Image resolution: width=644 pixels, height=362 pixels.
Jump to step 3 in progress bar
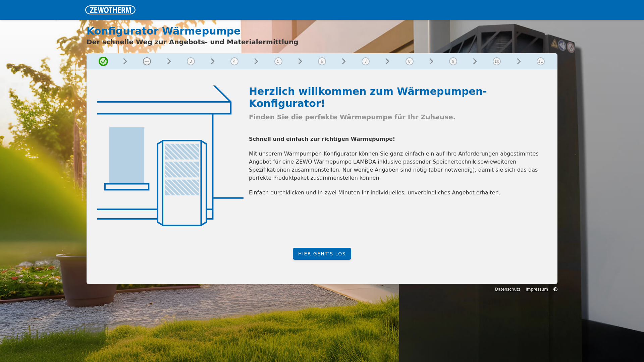(191, 61)
